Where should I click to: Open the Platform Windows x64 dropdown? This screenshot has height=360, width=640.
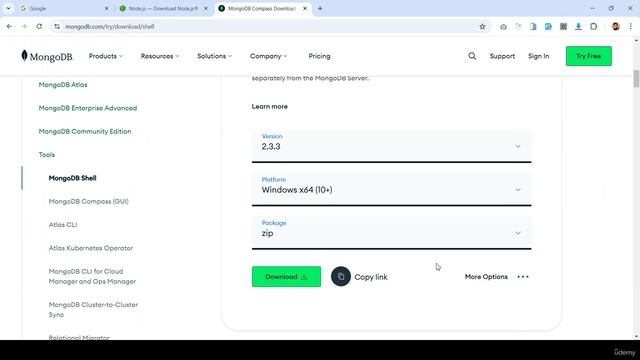pos(391,189)
